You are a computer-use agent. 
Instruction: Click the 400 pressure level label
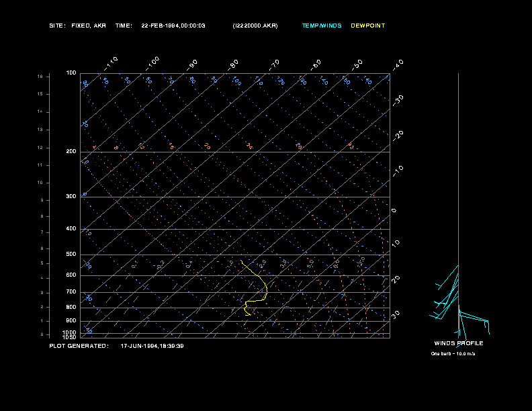[71, 228]
